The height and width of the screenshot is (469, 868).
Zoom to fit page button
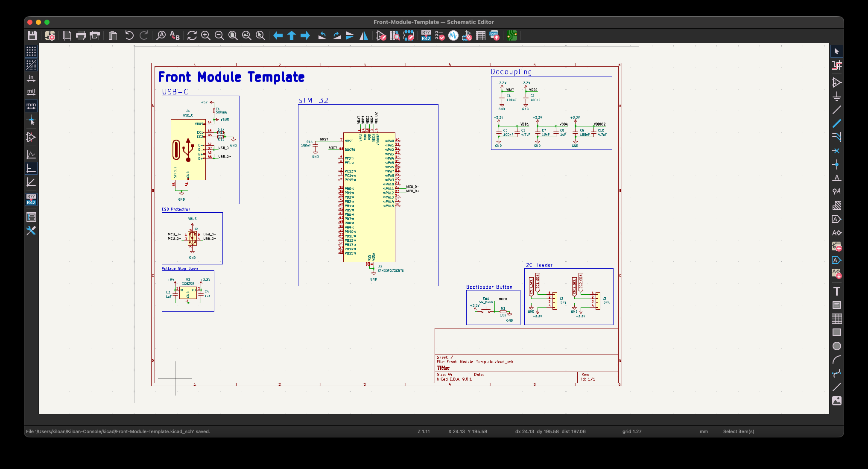[x=233, y=35]
